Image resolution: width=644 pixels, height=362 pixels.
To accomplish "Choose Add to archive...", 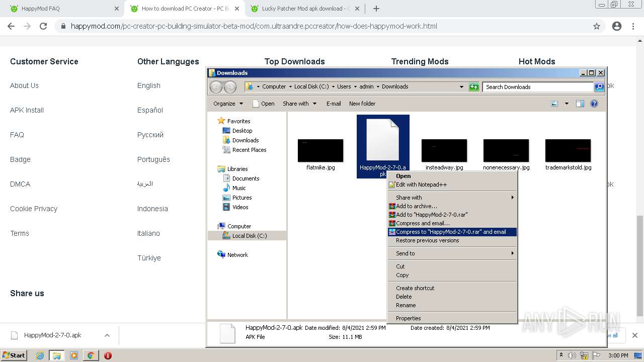I will (452, 206).
